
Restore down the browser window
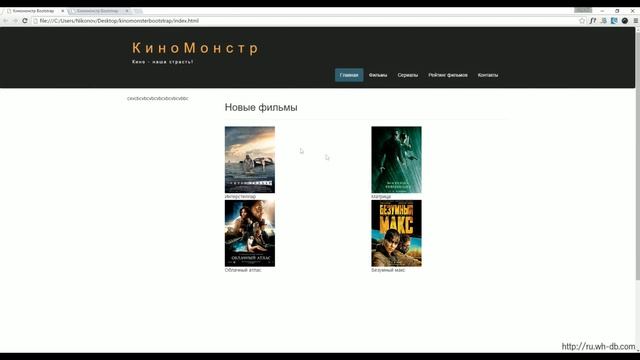coord(617,11)
